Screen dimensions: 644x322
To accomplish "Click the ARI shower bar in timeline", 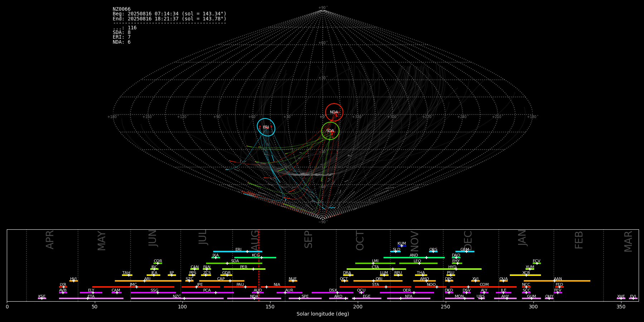I will coord(148,281).
